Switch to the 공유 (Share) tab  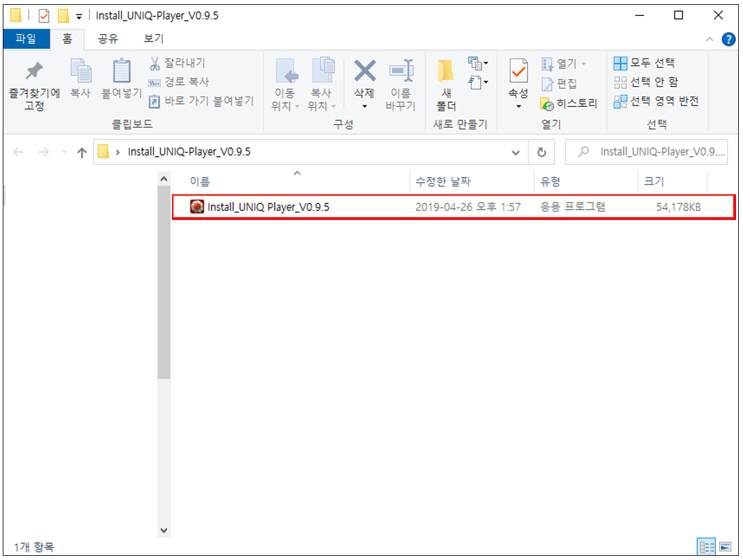[108, 38]
